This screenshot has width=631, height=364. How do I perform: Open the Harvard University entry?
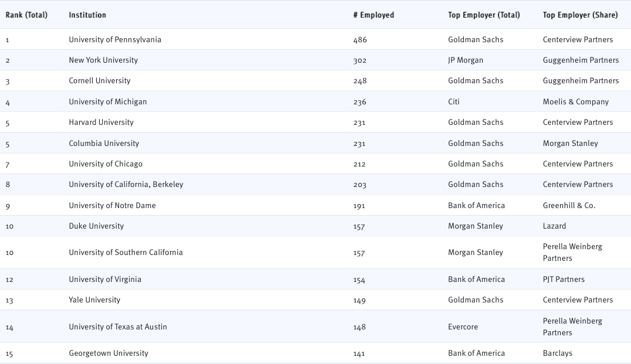(101, 122)
